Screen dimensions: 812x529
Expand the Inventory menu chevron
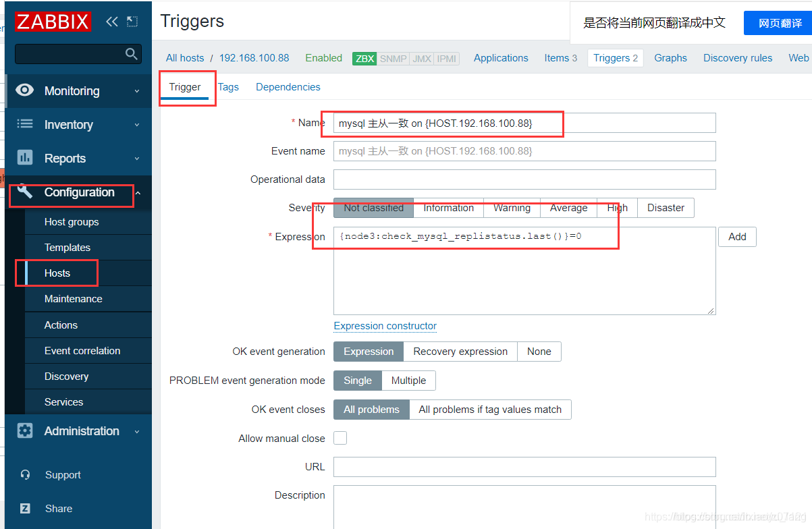(x=137, y=125)
